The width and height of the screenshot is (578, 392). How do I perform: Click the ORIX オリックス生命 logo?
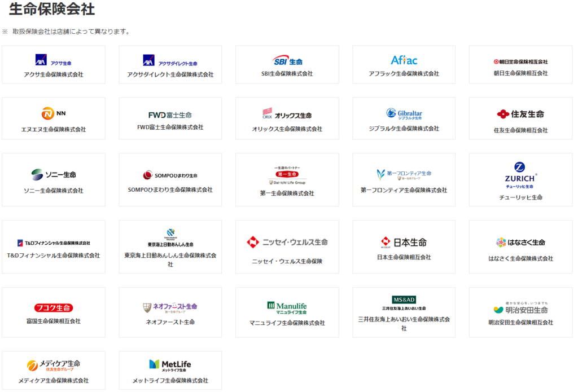pos(287,113)
